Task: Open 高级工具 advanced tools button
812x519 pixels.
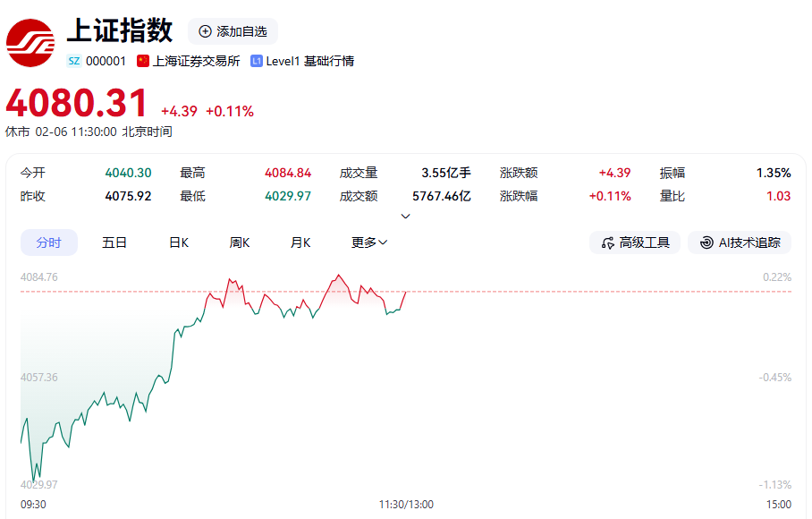Action: click(635, 242)
